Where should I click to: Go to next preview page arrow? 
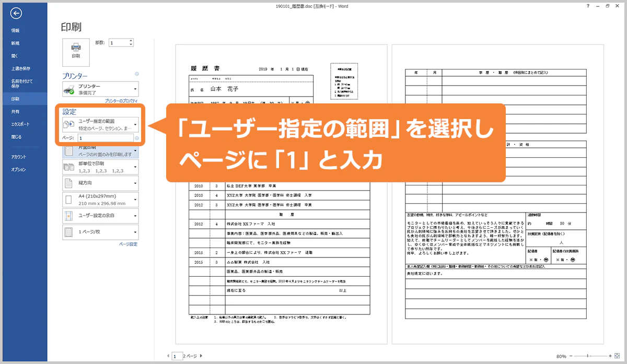[x=201, y=356]
